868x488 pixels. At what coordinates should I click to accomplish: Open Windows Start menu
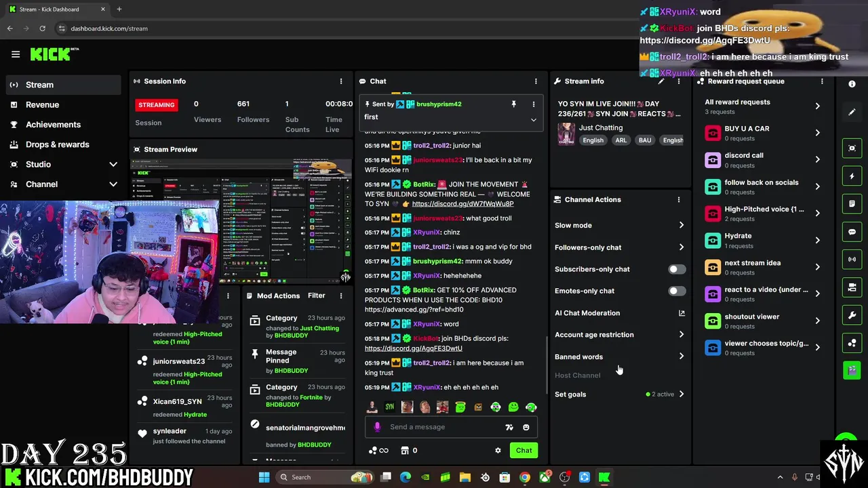pyautogui.click(x=264, y=477)
